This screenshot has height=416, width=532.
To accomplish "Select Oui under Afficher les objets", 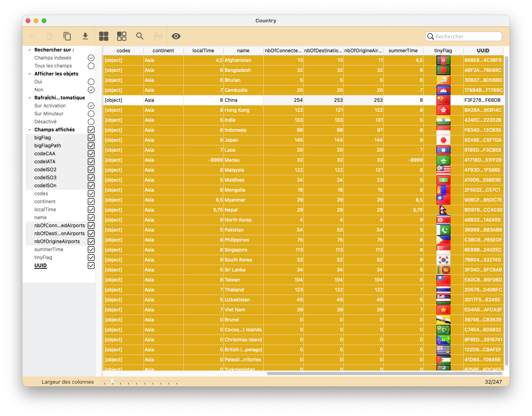I will (91, 82).
